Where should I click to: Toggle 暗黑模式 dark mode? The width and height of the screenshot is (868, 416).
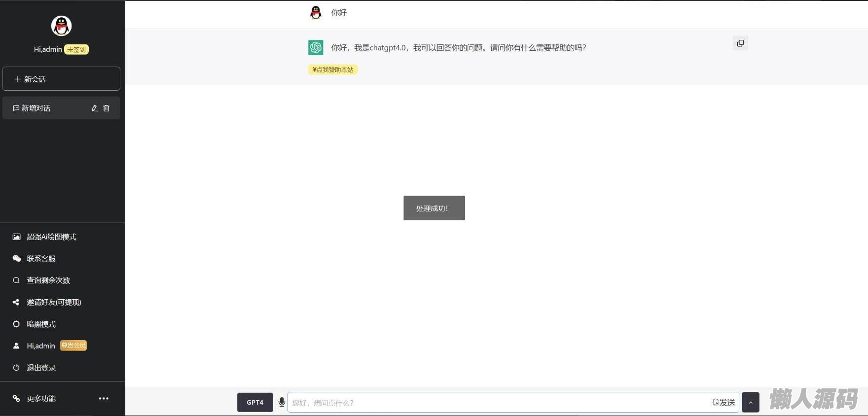41,324
